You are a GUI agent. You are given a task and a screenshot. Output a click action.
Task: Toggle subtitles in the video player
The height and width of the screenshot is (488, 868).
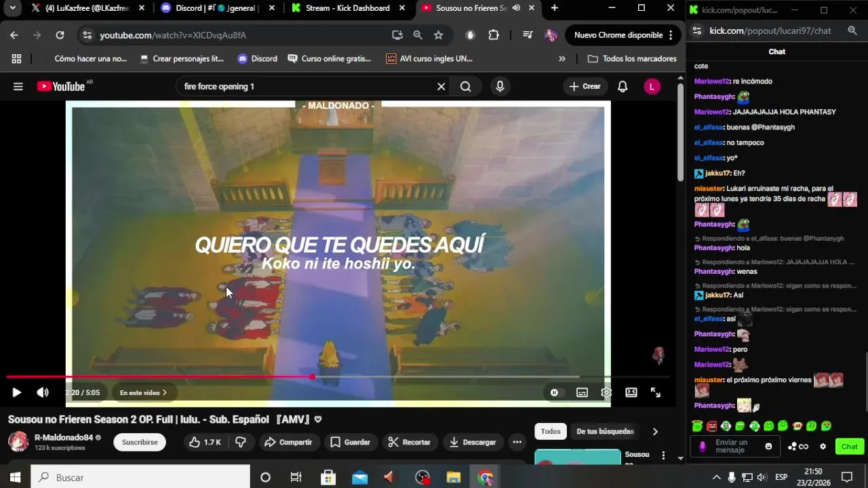[x=582, y=392]
